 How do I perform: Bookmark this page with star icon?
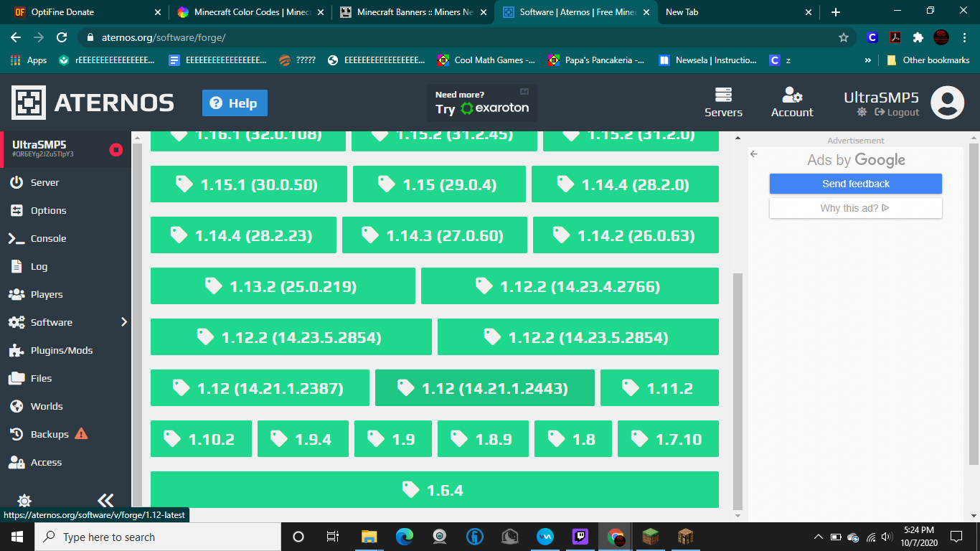pyautogui.click(x=844, y=37)
